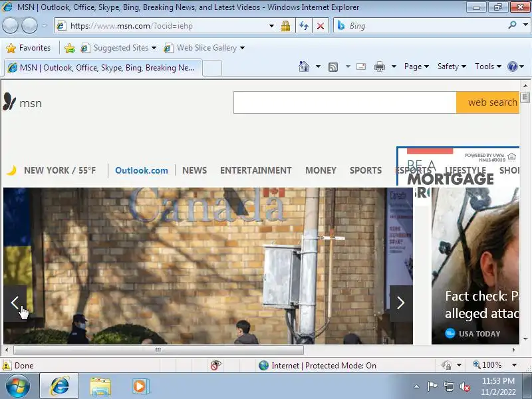532x399 pixels.
Task: Click the status bar warning icon
Action: pos(7,365)
